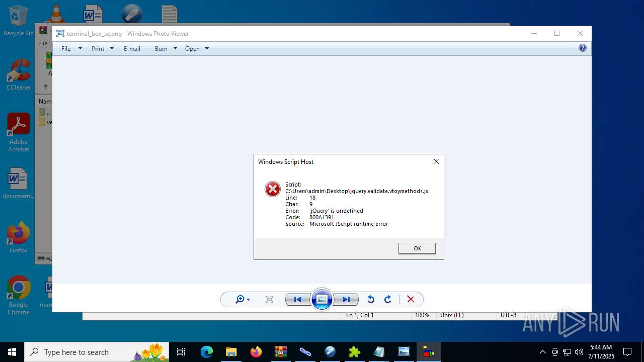The image size is (644, 362).
Task: Open Adobe Acrobat desktop shortcut
Action: 19,133
